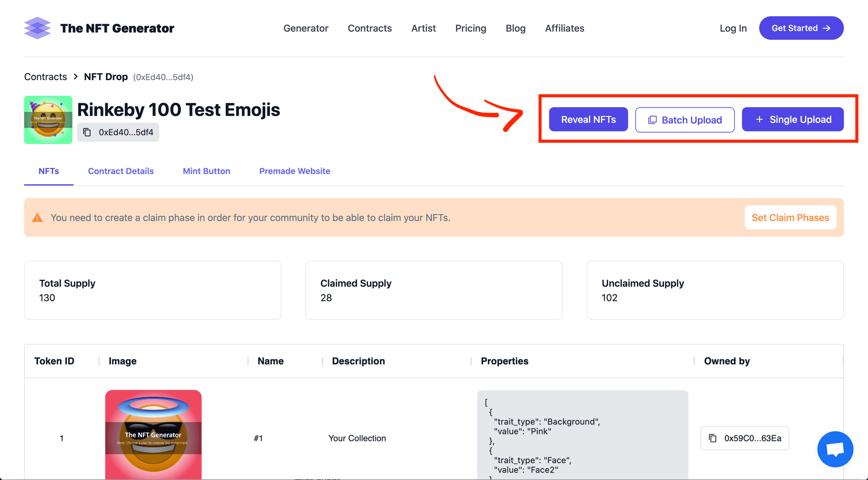The image size is (868, 480).
Task: Click the Set Claim Phases link
Action: pos(790,218)
